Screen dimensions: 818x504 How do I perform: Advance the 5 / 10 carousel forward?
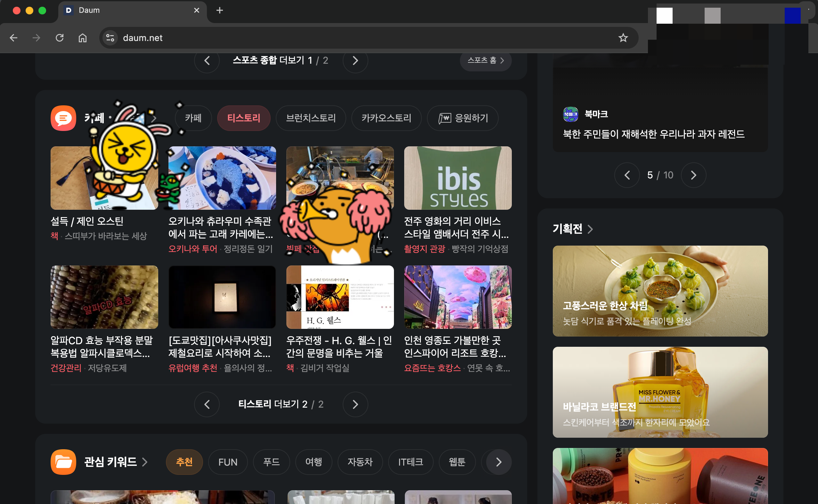[693, 175]
